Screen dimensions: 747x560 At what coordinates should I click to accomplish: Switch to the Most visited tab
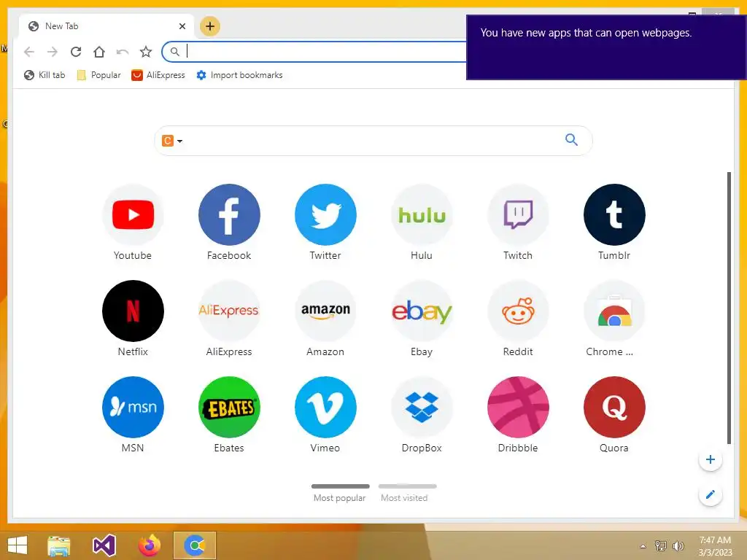click(x=407, y=493)
